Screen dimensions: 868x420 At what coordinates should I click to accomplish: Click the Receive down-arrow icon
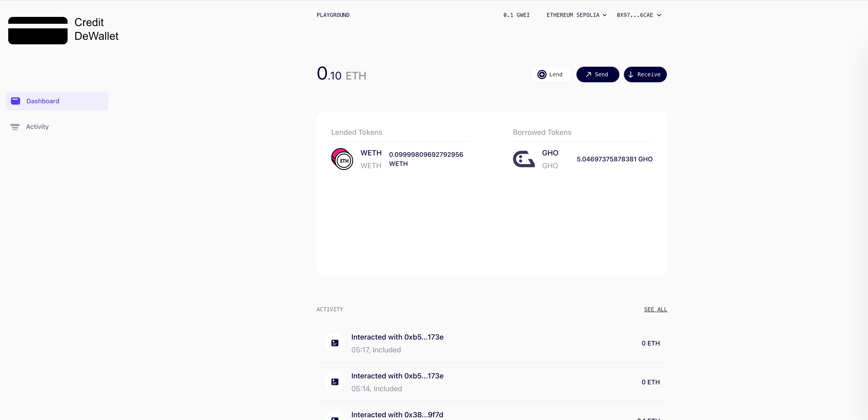630,74
